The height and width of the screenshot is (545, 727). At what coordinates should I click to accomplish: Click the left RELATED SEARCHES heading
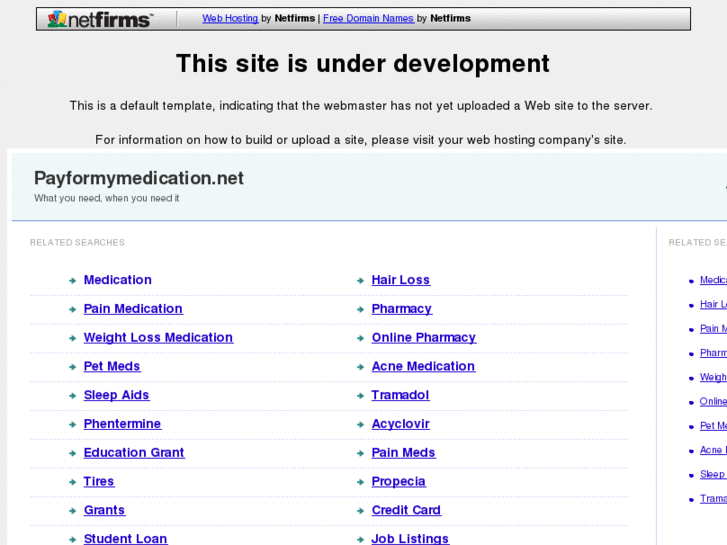77,243
